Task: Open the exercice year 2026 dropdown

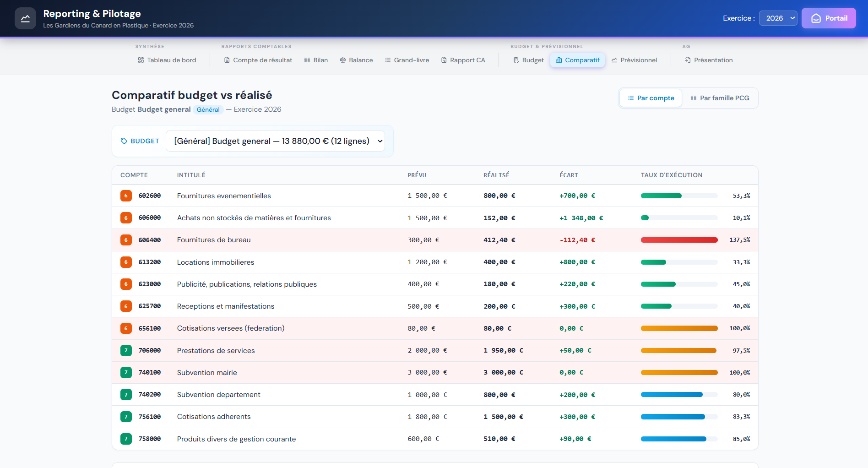Action: coord(778,18)
